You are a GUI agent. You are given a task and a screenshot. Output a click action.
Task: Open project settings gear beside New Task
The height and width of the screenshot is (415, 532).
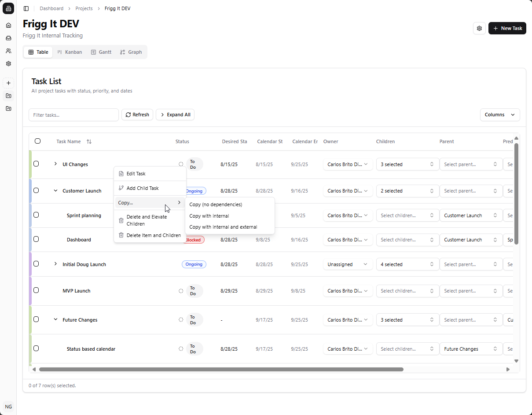tap(479, 28)
